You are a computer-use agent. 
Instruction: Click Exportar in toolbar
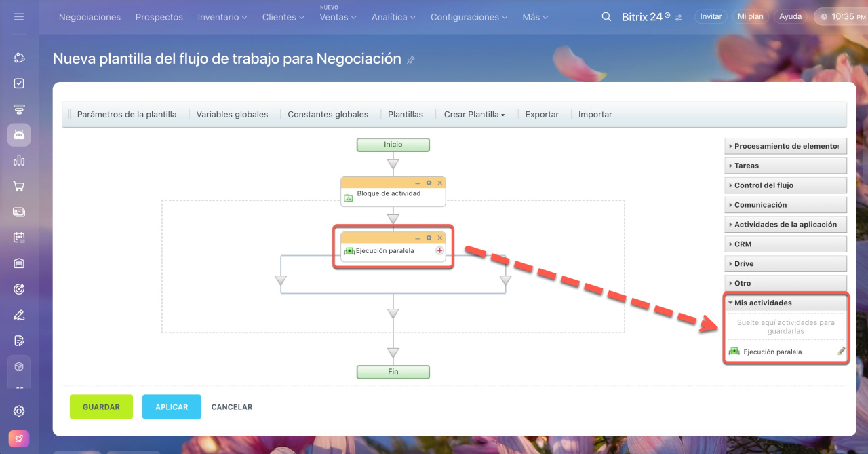[x=542, y=115]
